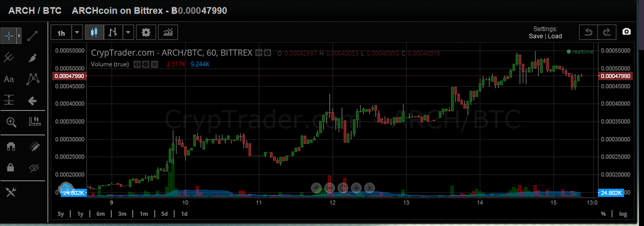Click the open value 0.00042997
Viewport: 644px width, 226px height.
(x=301, y=53)
